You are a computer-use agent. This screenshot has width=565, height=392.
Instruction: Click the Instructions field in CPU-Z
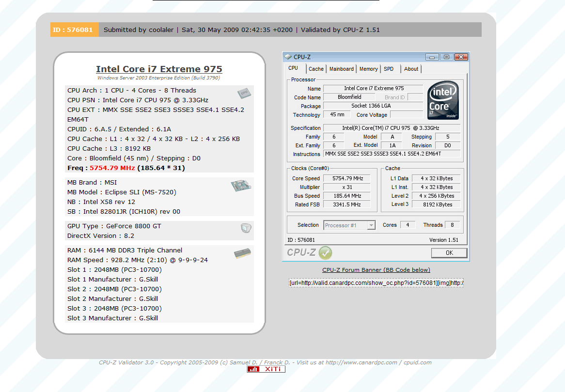(392, 154)
